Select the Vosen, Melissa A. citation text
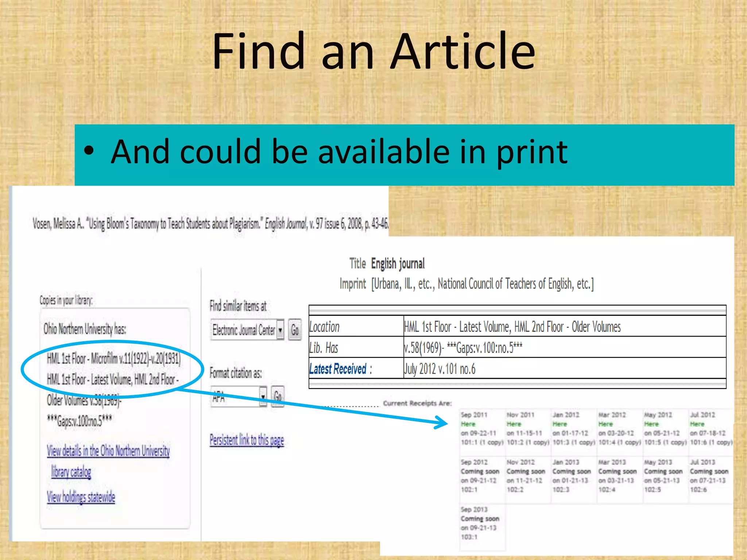The width and height of the screenshot is (747, 560). click(210, 223)
